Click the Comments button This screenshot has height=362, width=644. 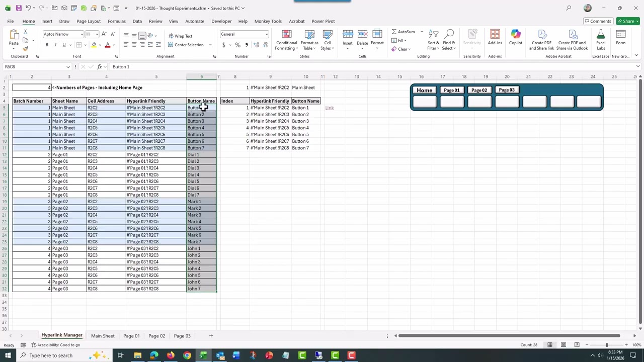coord(597,21)
